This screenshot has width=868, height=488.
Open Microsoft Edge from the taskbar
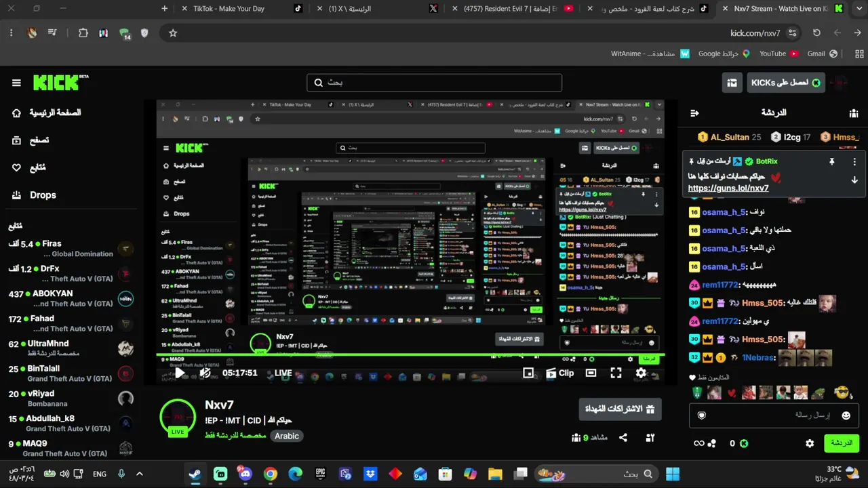tap(295, 474)
